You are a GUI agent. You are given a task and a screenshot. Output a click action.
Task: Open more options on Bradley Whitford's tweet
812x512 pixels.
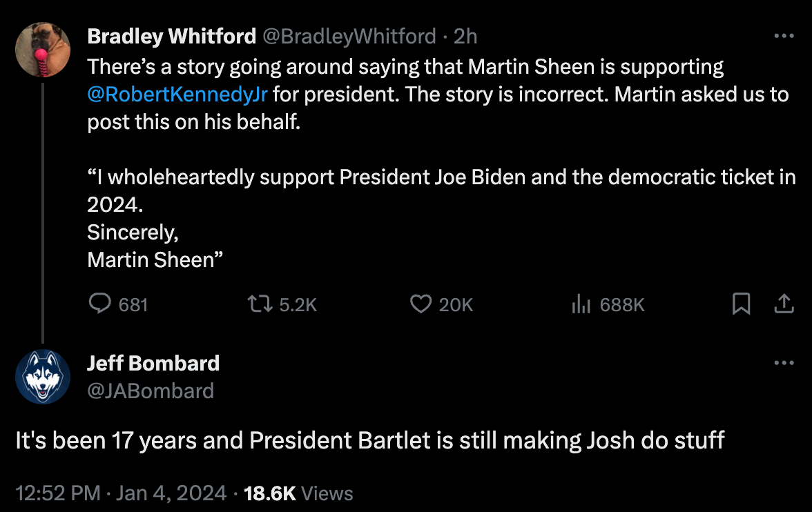point(784,36)
